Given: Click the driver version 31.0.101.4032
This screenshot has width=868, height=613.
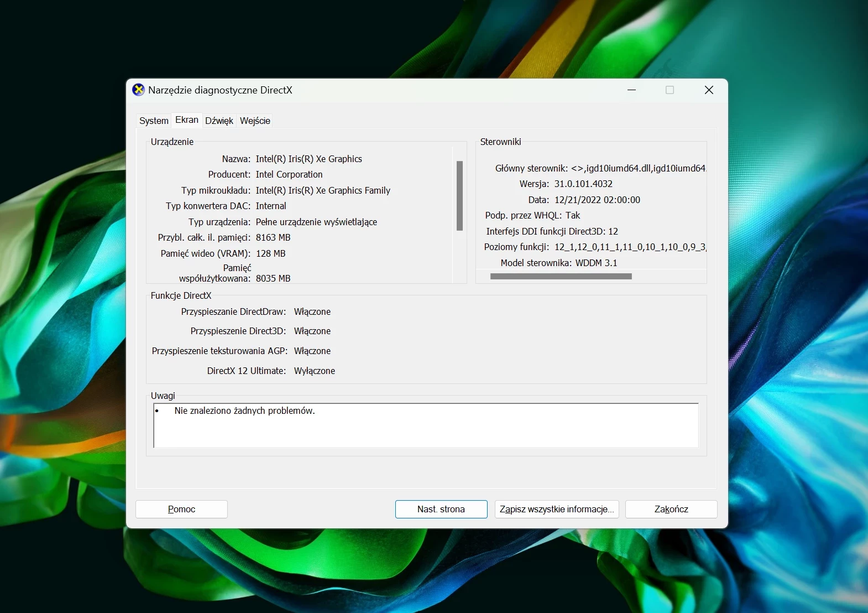Looking at the screenshot, I should coord(583,184).
